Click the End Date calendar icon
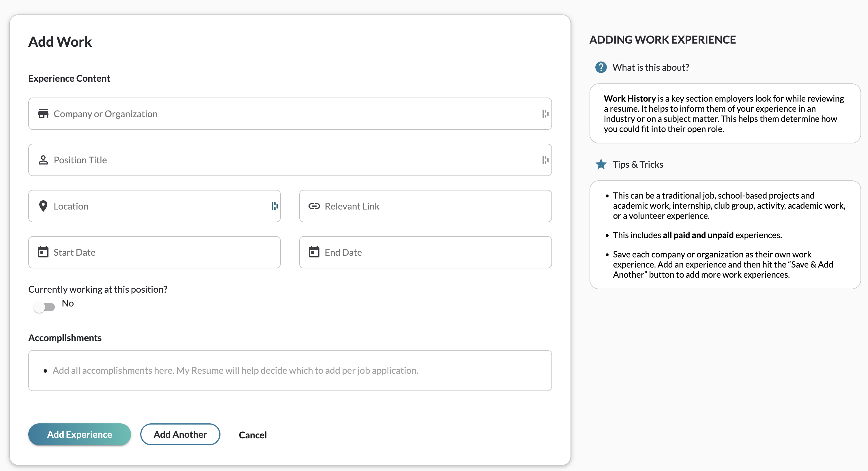 pyautogui.click(x=314, y=252)
